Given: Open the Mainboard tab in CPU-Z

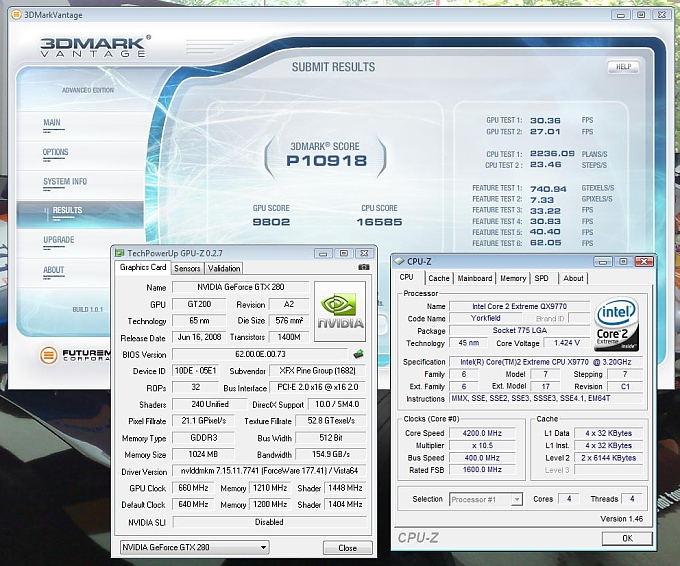Looking at the screenshot, I should point(474,278).
